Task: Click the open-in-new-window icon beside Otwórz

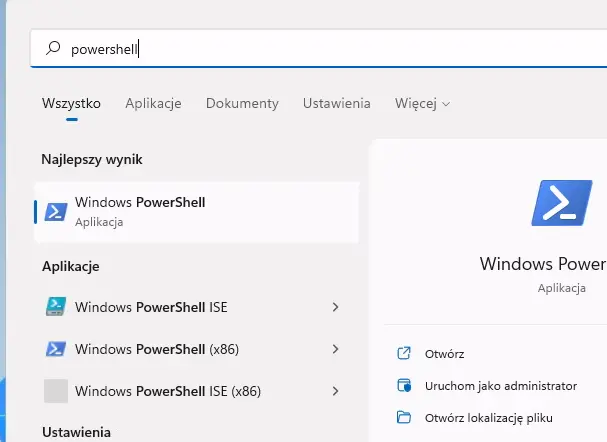Action: pyautogui.click(x=404, y=354)
